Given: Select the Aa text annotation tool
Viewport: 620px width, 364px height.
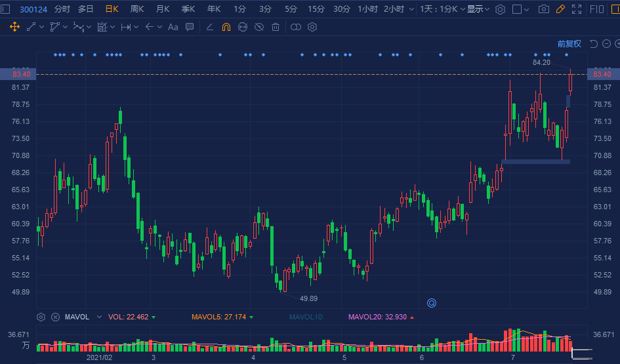Looking at the screenshot, I should coord(173,27).
